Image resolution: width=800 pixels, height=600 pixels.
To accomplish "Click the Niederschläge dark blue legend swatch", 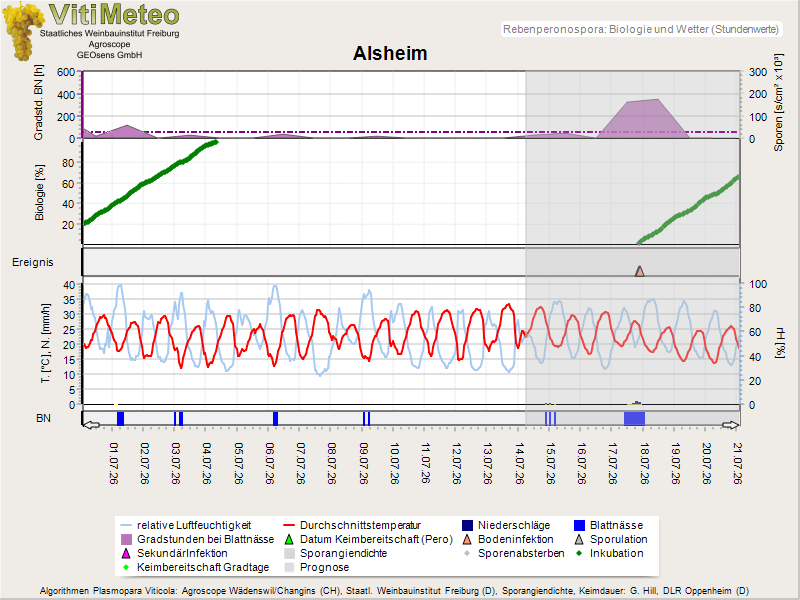I will point(467,526).
